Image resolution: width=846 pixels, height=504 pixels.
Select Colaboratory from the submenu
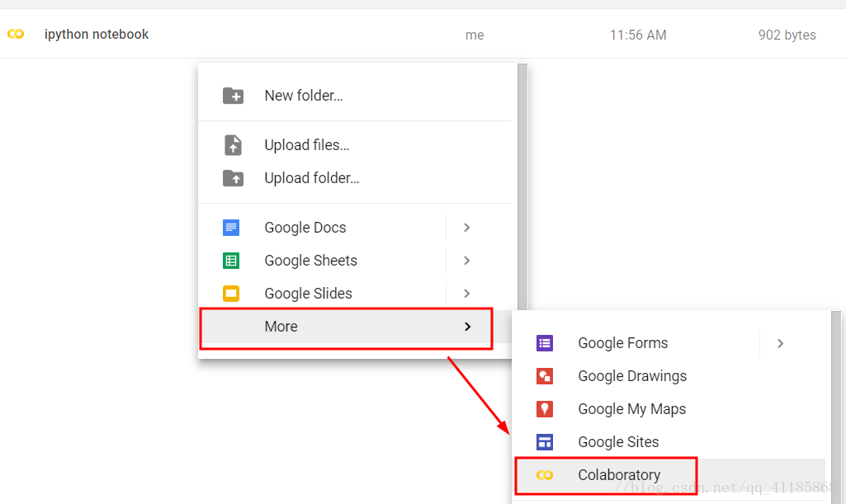pyautogui.click(x=619, y=475)
